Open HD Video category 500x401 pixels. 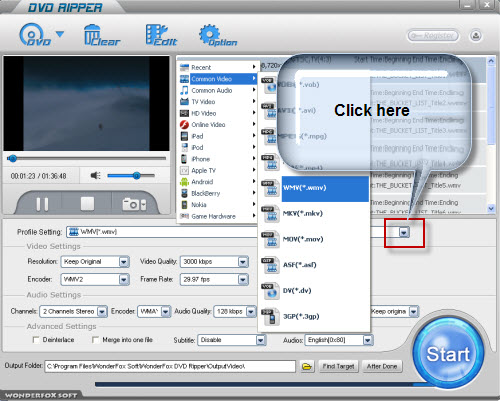coord(218,113)
